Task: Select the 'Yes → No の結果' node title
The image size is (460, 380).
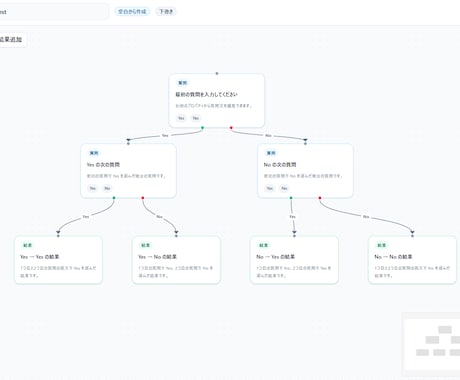Action: pyautogui.click(x=157, y=257)
